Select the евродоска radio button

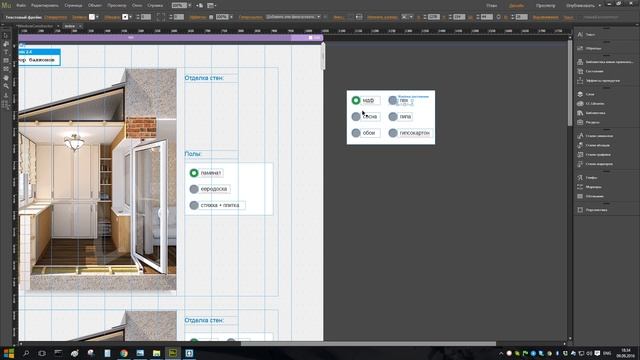[194, 189]
